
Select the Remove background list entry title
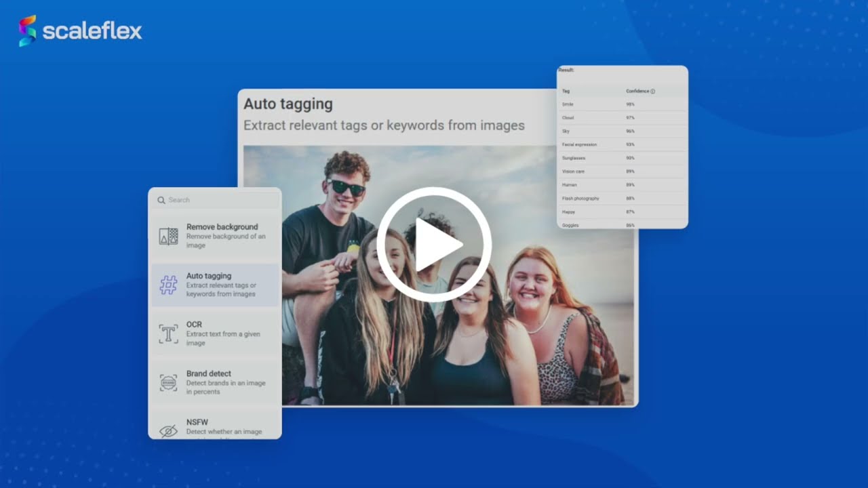(222, 227)
